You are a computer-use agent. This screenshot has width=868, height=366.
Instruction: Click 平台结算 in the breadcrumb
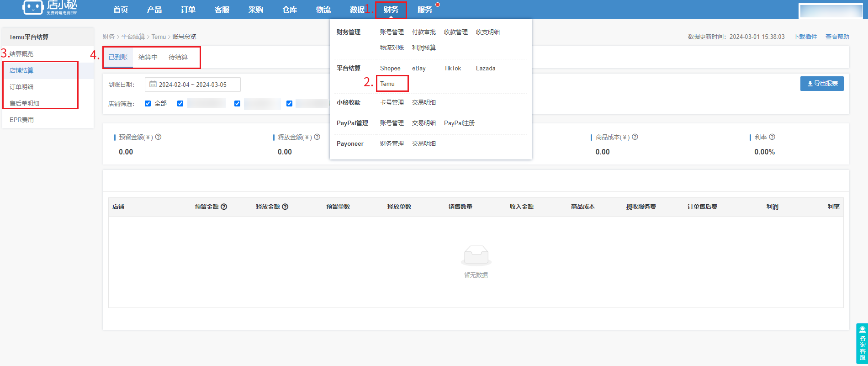click(133, 37)
